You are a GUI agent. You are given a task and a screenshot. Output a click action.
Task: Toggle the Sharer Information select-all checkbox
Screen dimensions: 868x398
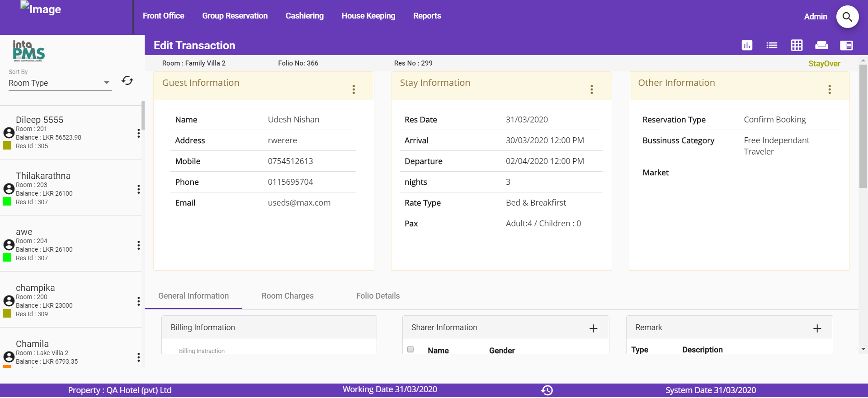(410, 349)
